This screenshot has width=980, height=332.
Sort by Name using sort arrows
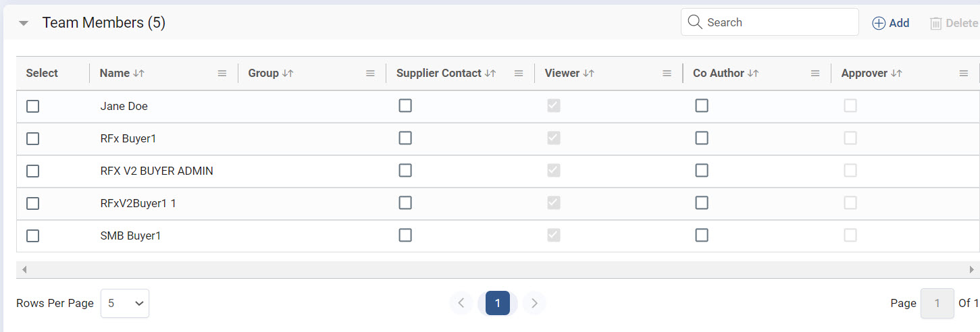point(139,74)
